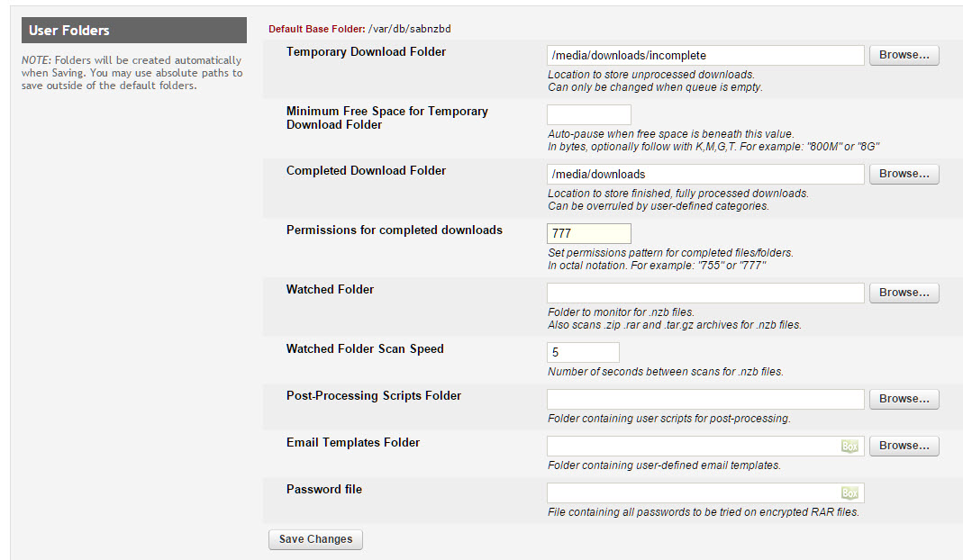Edit the Completed Download Folder path field
Viewport: 963px width, 560px height.
coord(705,175)
